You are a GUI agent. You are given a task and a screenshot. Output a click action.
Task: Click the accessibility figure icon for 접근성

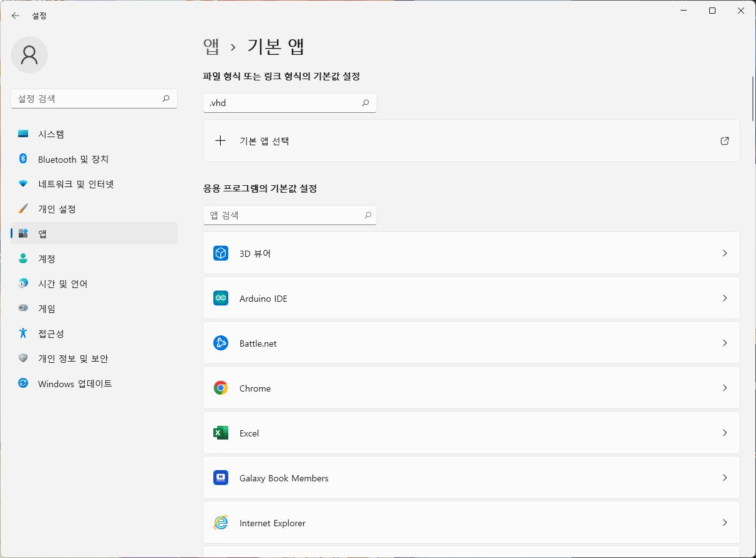tap(23, 334)
